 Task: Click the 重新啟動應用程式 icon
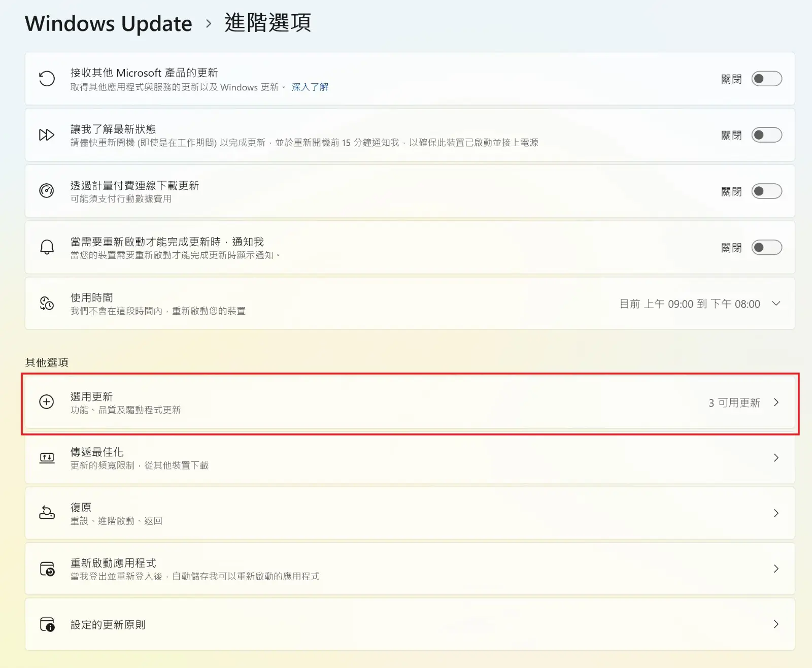tap(47, 569)
